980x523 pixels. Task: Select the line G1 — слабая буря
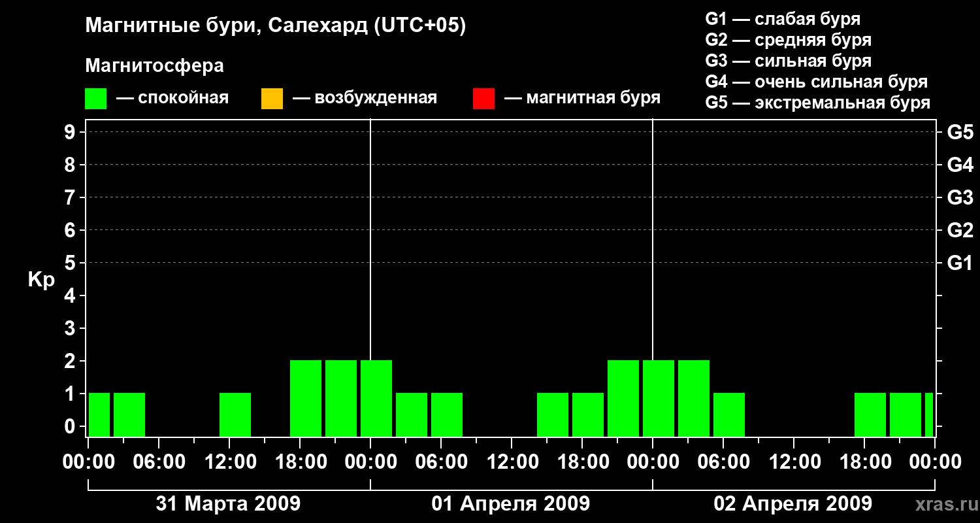[x=783, y=19]
